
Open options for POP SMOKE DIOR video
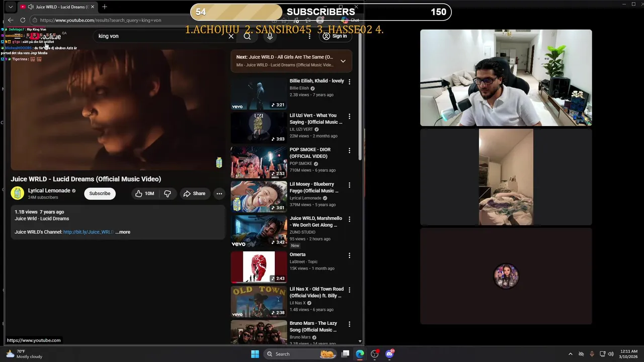(349, 150)
